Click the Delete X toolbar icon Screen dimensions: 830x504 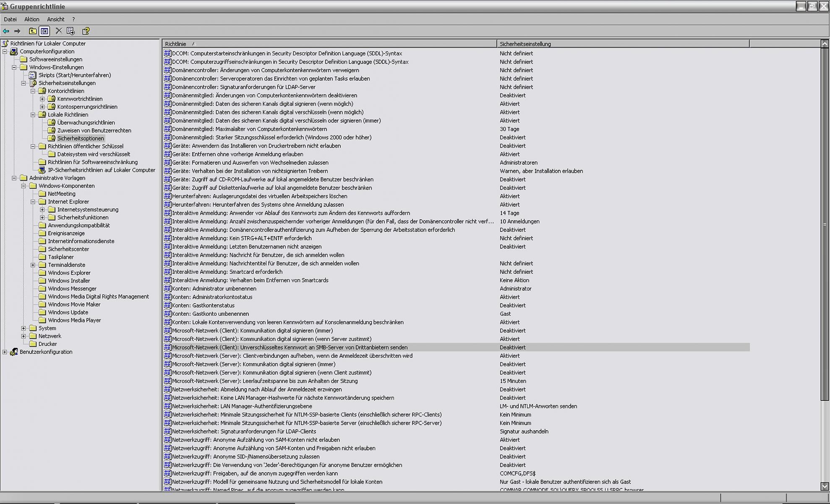click(x=59, y=31)
